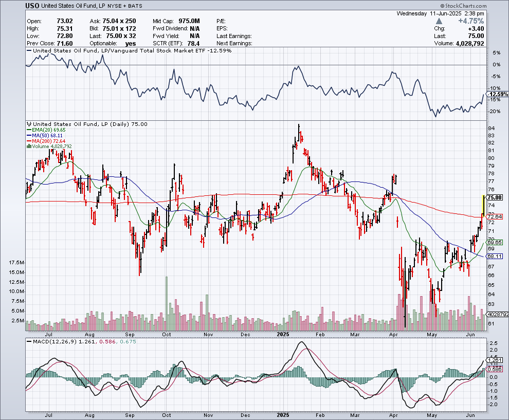The height and width of the screenshot is (420, 509).
Task: Click the 68.11 MA(50) price tag
Action: pos(495,256)
